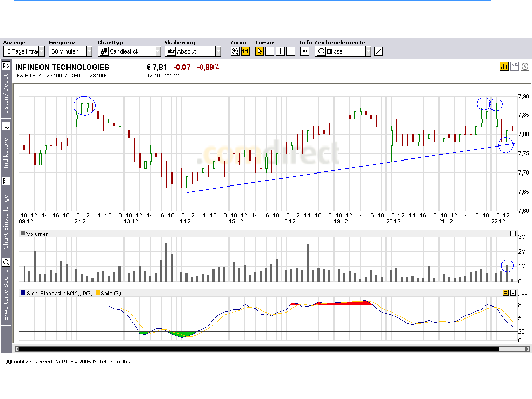
Task: Click the zoom-in magnifier icon
Action: click(x=235, y=51)
